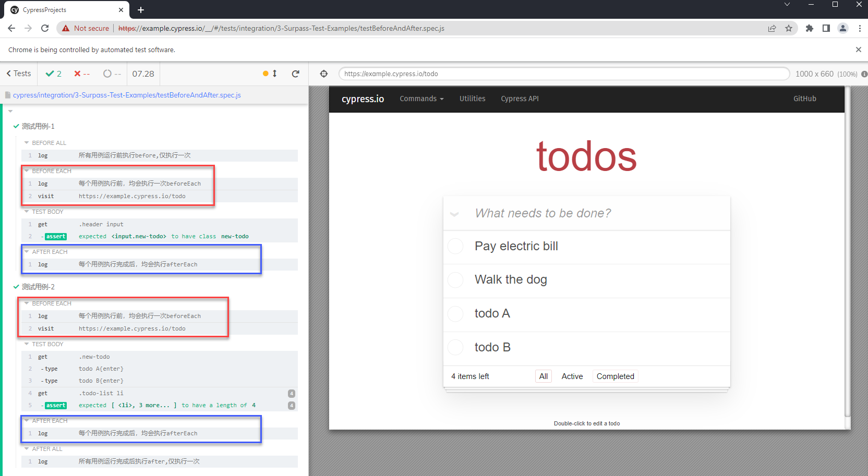Toggle the Chrome side panel

click(826, 28)
